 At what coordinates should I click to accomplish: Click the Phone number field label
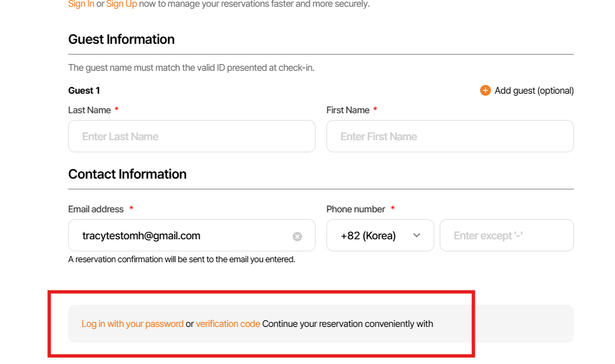[x=355, y=209]
